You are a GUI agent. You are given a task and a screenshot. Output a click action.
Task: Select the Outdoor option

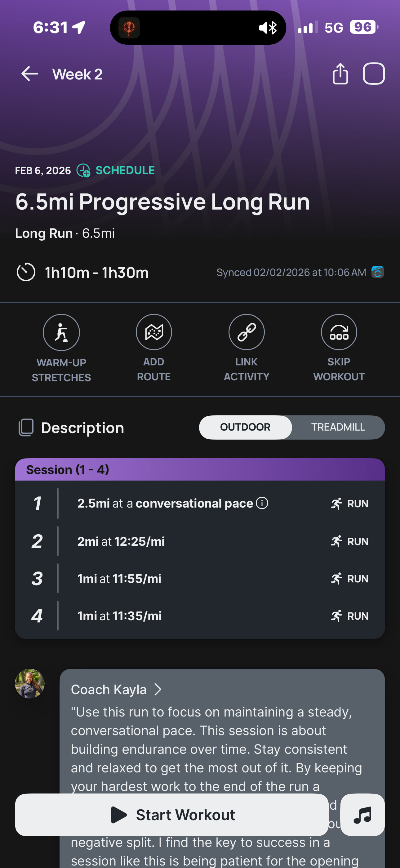pos(245,427)
